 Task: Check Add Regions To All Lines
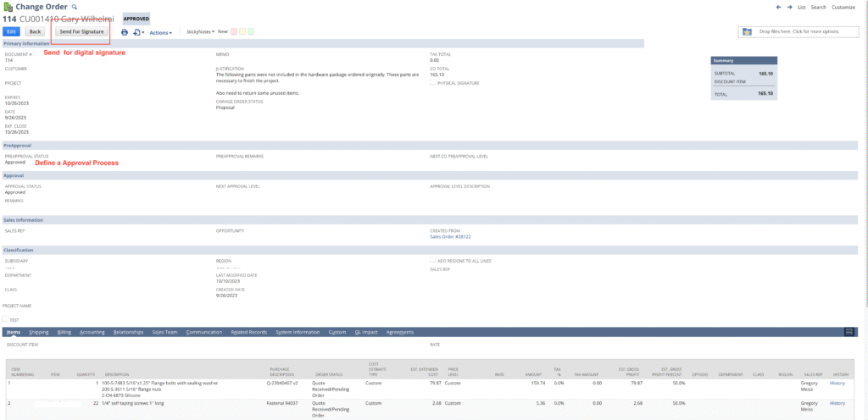tap(433, 261)
